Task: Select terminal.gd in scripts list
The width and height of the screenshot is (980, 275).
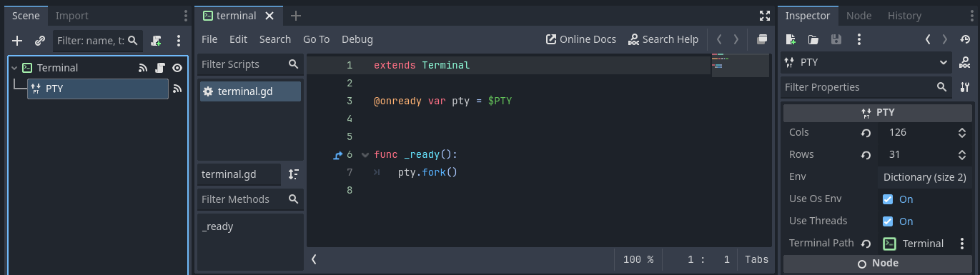Action: click(250, 91)
